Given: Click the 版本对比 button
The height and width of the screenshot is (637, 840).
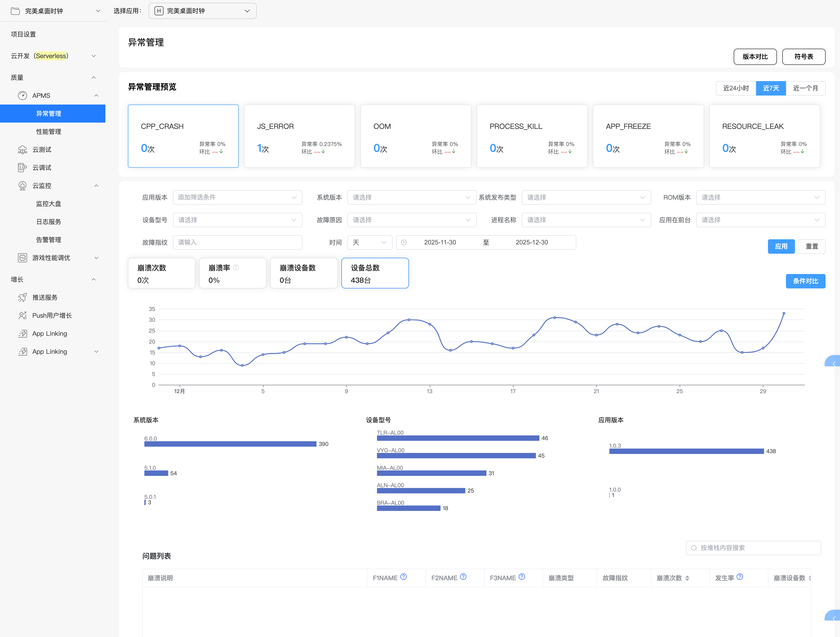Looking at the screenshot, I should (x=755, y=57).
